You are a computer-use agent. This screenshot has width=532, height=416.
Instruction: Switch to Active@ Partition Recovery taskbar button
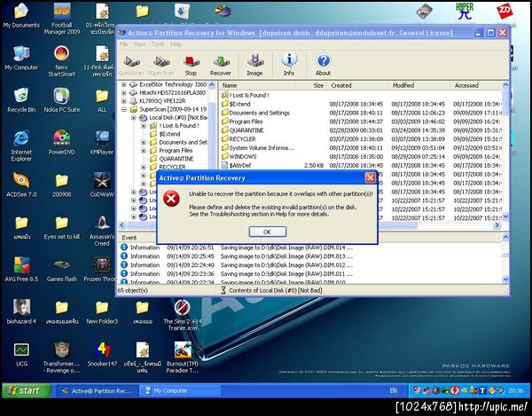pyautogui.click(x=98, y=391)
